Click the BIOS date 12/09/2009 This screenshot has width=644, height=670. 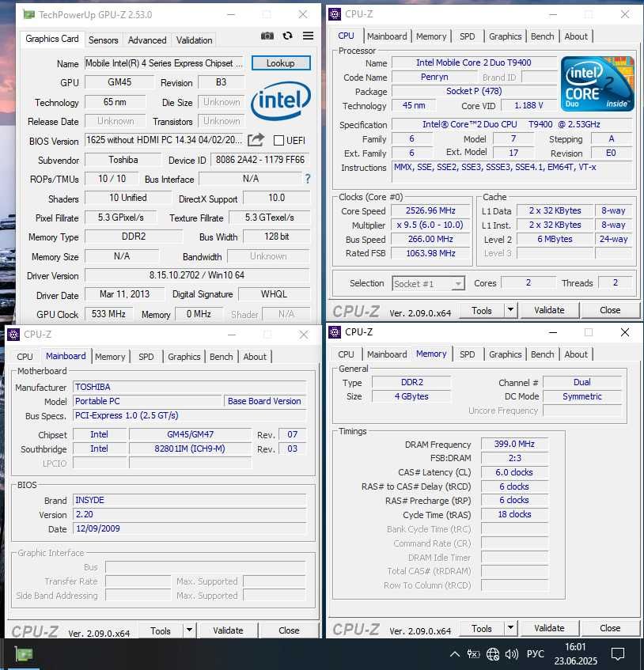pyautogui.click(x=190, y=528)
